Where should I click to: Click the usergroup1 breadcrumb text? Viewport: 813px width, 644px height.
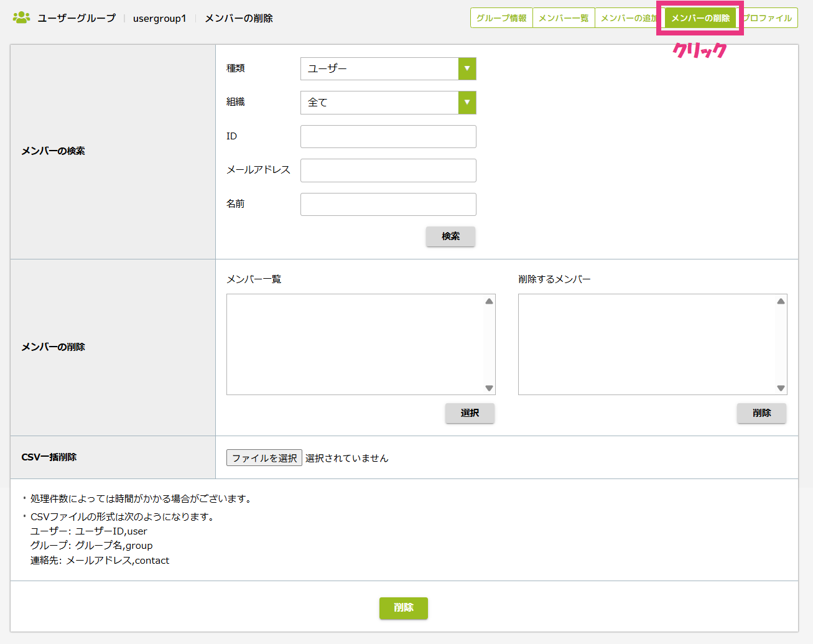(x=159, y=18)
